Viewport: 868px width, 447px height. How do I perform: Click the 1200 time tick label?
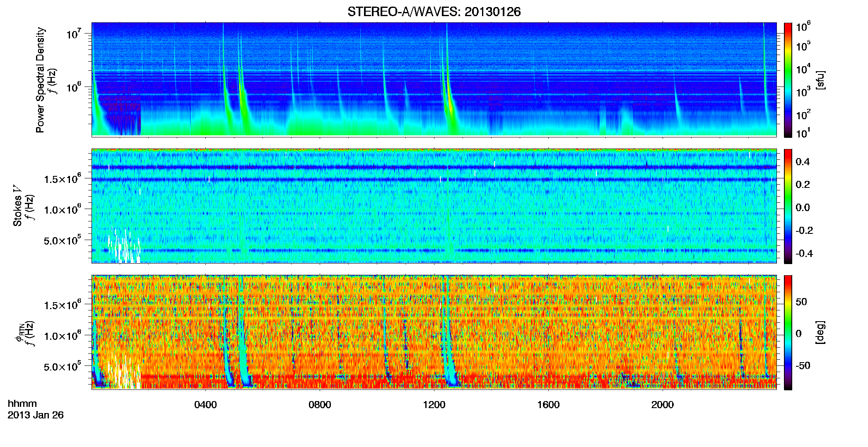(434, 405)
